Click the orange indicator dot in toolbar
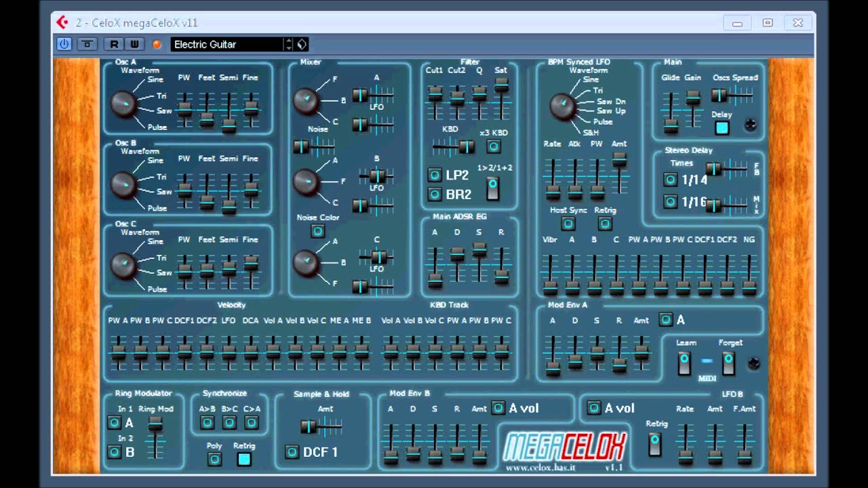The image size is (868, 488). click(x=157, y=44)
